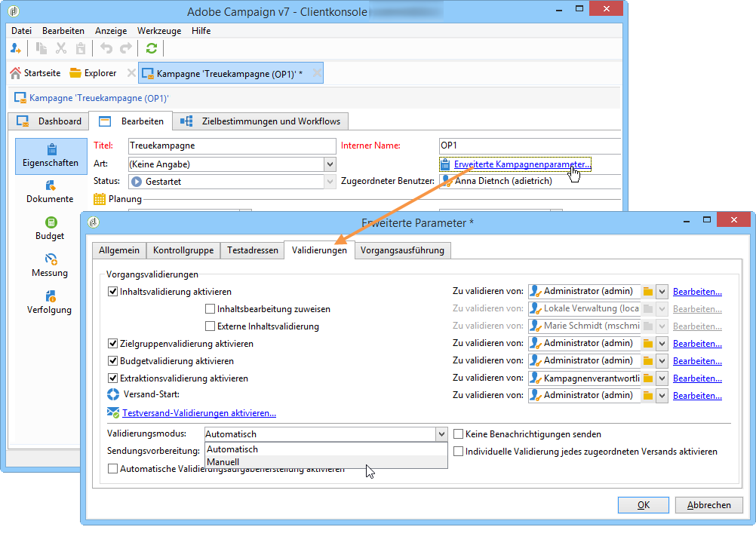Click folder icon in Zielgruppenvalidierung row

click(648, 344)
